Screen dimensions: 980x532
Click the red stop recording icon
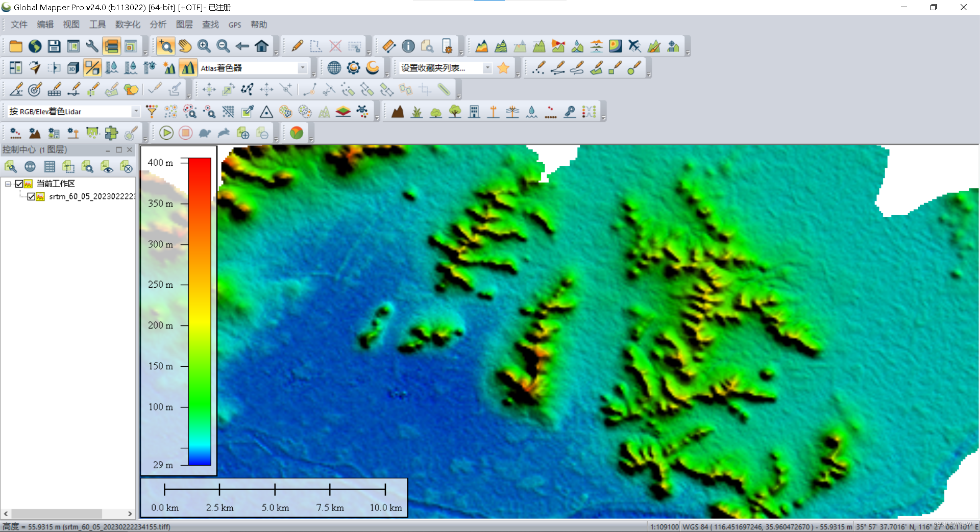[x=185, y=133]
